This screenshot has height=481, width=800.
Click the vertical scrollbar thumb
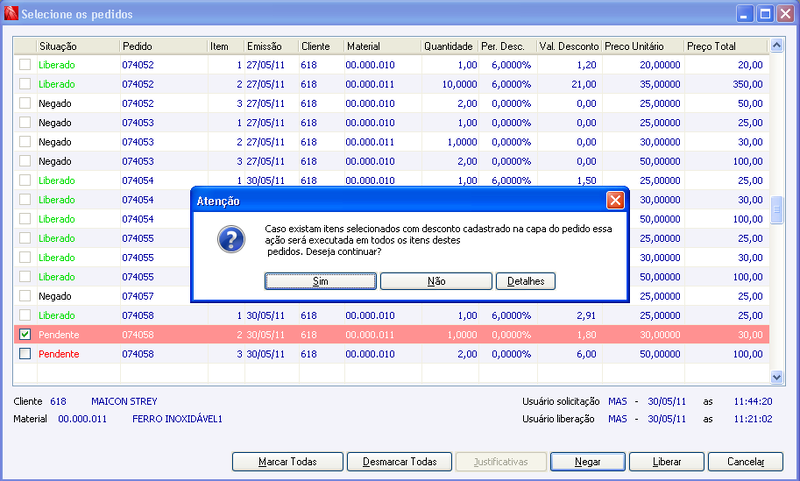click(x=777, y=210)
